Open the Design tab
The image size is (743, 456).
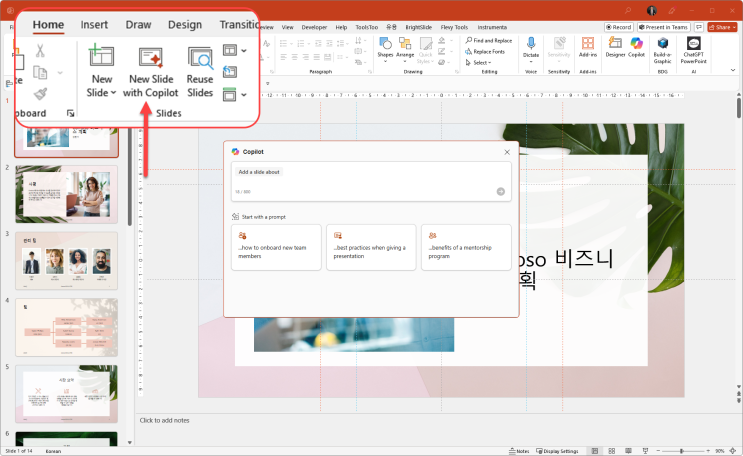184,24
